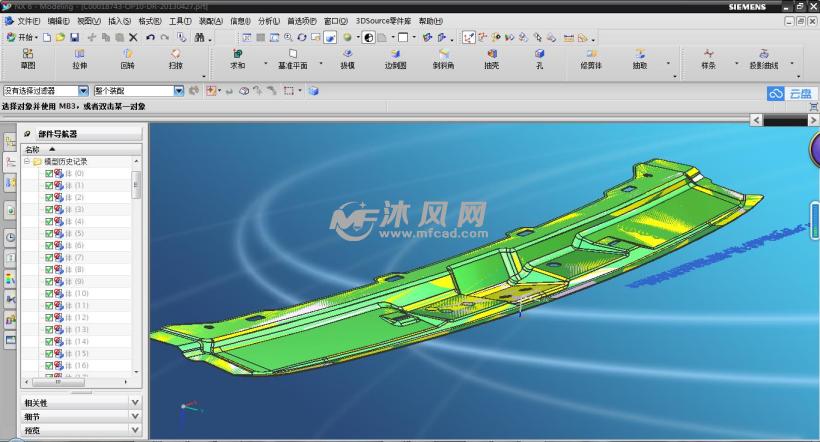
Task: Click the 孔 hole tool
Action: (x=540, y=59)
